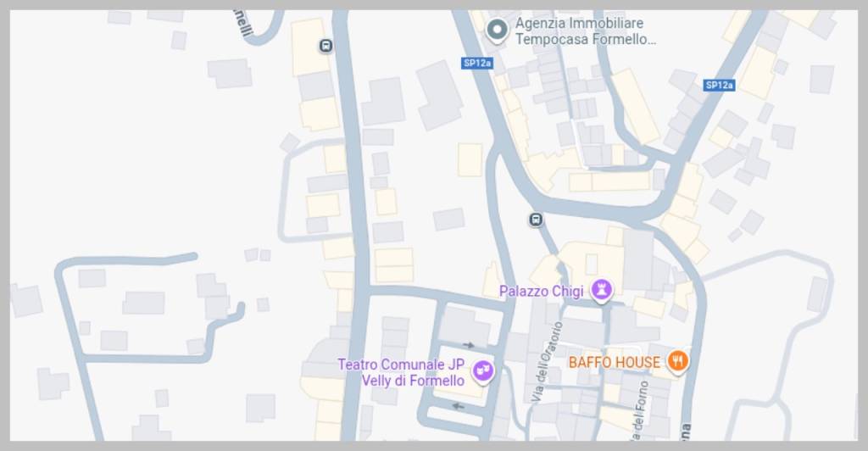Select the Via del Forno street name

[639, 411]
